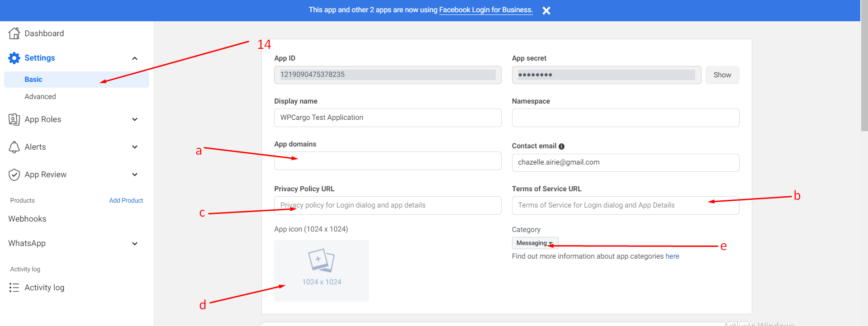Image resolution: width=868 pixels, height=326 pixels.
Task: Open the Messaging category dropdown
Action: tap(535, 243)
